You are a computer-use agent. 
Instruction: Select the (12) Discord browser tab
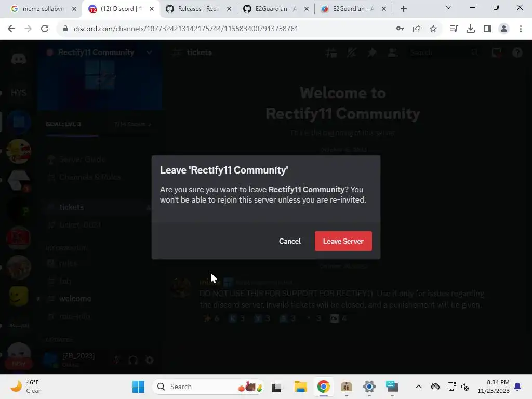[x=121, y=9]
